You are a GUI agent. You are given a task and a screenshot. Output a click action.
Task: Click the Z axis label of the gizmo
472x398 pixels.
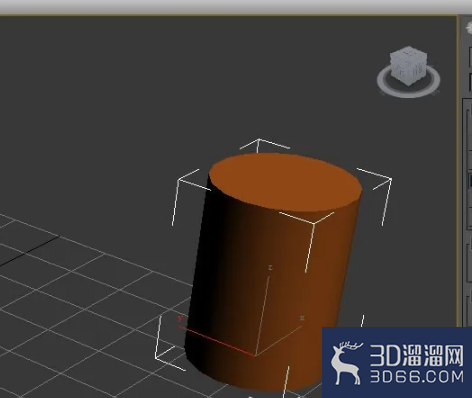pyautogui.click(x=270, y=268)
